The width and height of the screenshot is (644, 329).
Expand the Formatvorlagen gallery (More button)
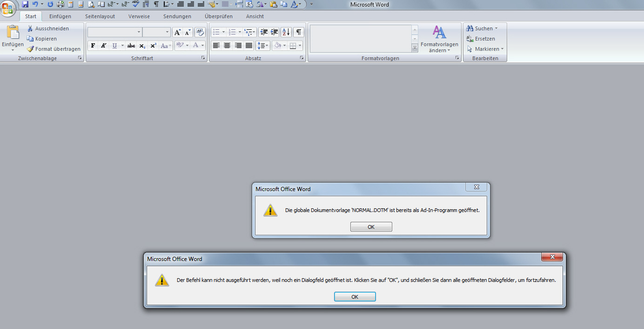415,48
